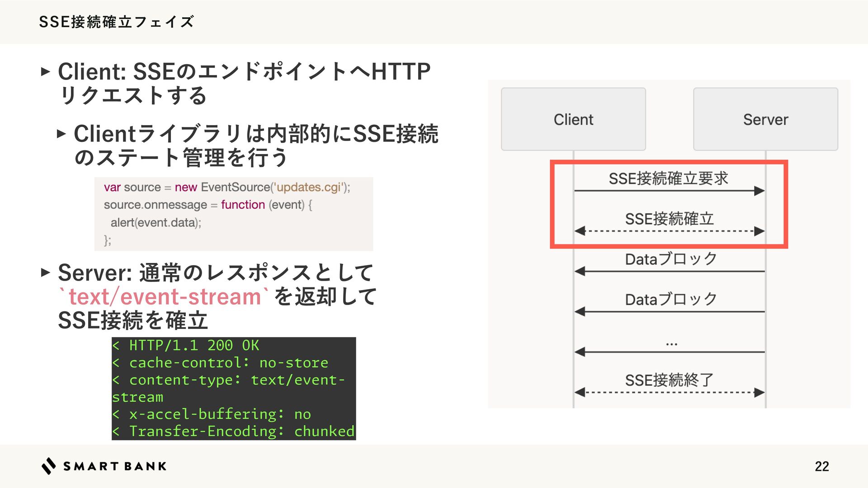Click slide title 'SSE接続確立フェイズ'
Image resolution: width=868 pixels, height=488 pixels.
click(x=117, y=22)
